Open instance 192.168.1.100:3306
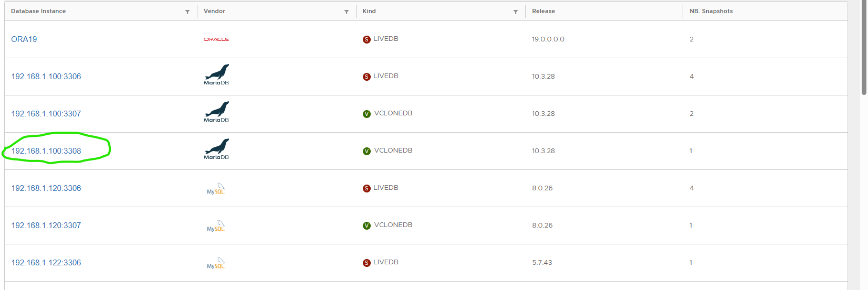This screenshot has width=868, height=290. 46,77
